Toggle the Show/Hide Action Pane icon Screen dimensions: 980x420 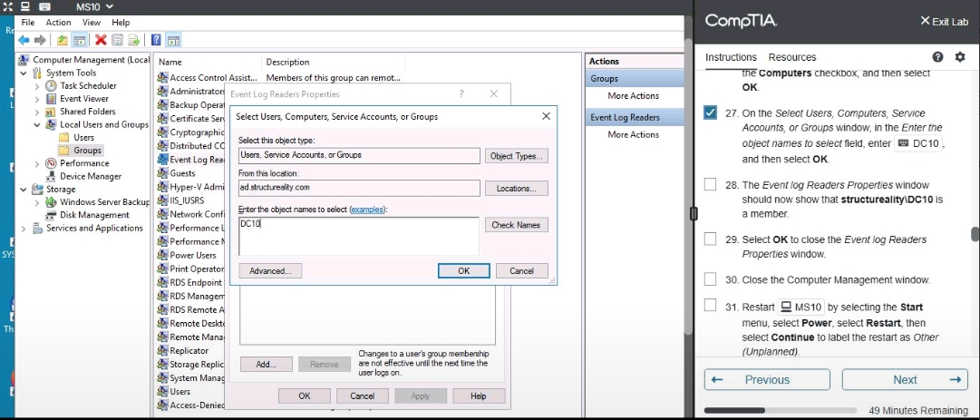(174, 41)
